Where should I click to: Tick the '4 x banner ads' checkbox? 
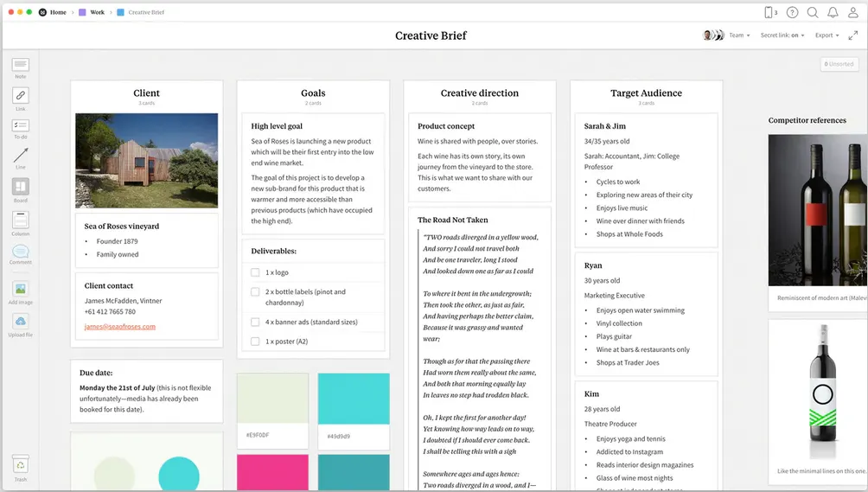(x=255, y=323)
